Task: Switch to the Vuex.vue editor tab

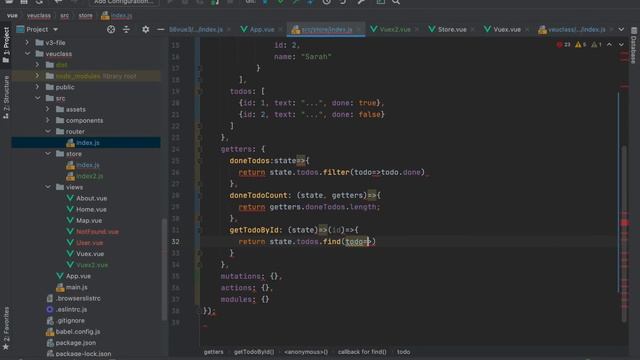Action: [507, 29]
